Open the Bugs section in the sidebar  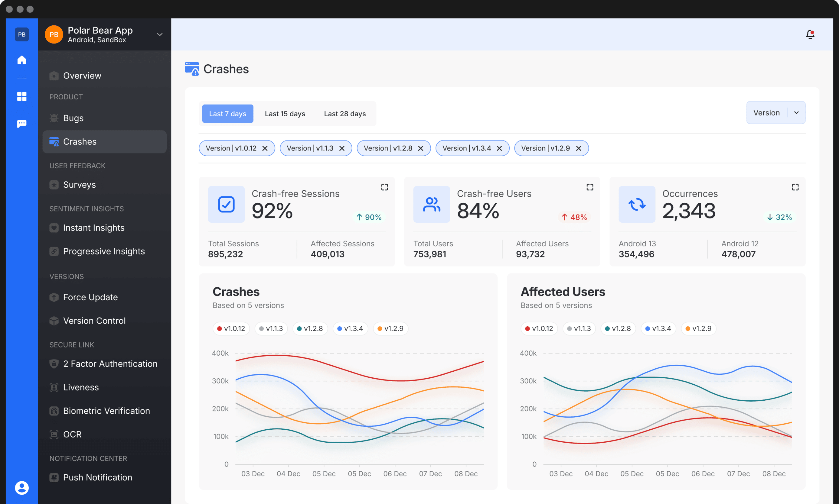tap(73, 118)
